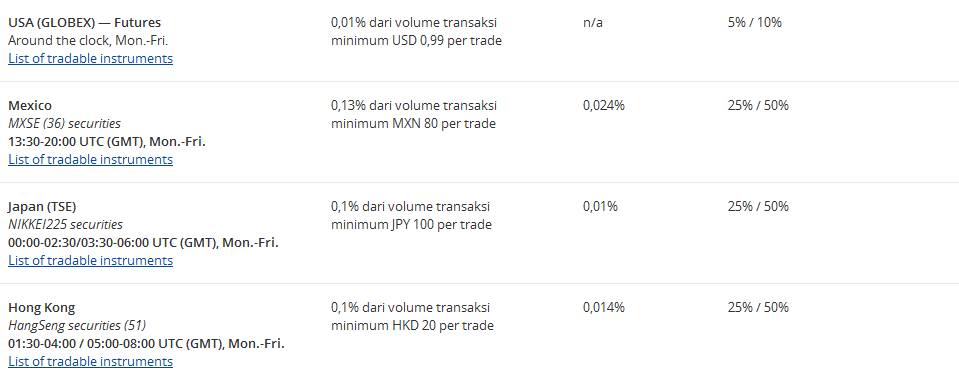Screen dimensions: 959x383
Task: Click the MXSE (36) securities text
Action: point(64,124)
